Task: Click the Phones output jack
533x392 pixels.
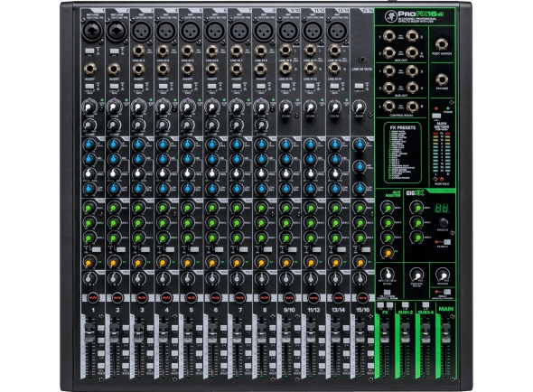Action: [x=442, y=79]
